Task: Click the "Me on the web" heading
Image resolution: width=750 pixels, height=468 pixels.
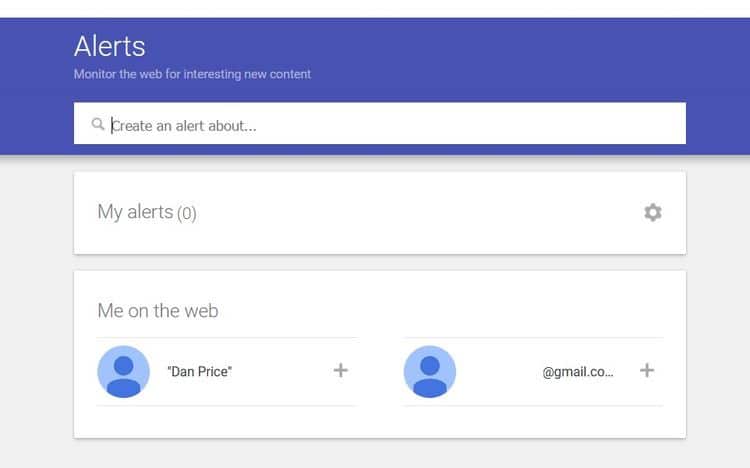Action: [x=158, y=311]
